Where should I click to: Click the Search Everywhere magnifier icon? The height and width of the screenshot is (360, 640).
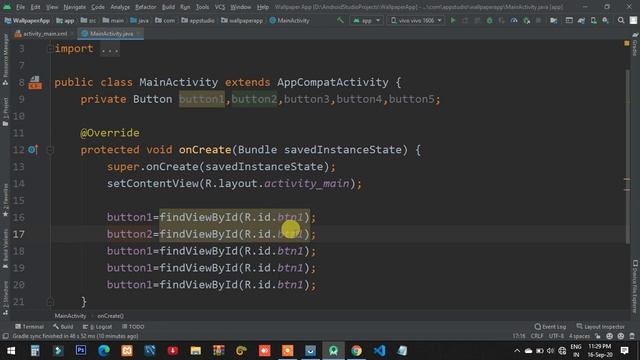point(621,20)
